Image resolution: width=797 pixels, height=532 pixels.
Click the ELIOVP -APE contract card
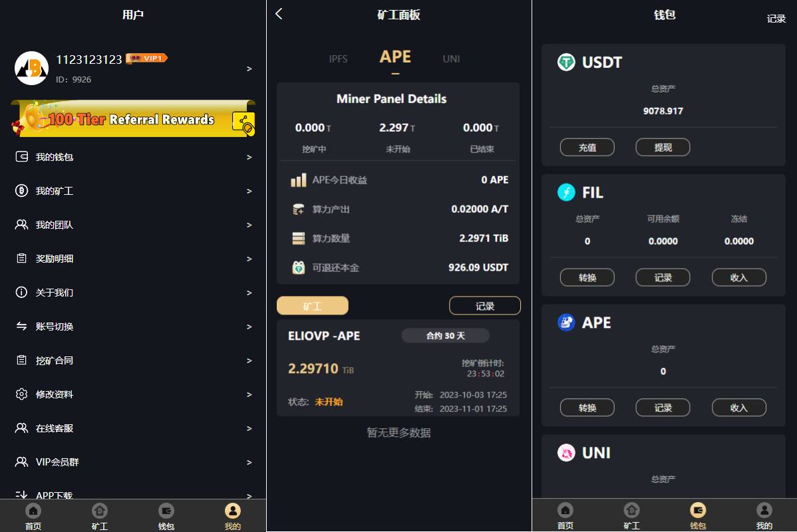(398, 368)
